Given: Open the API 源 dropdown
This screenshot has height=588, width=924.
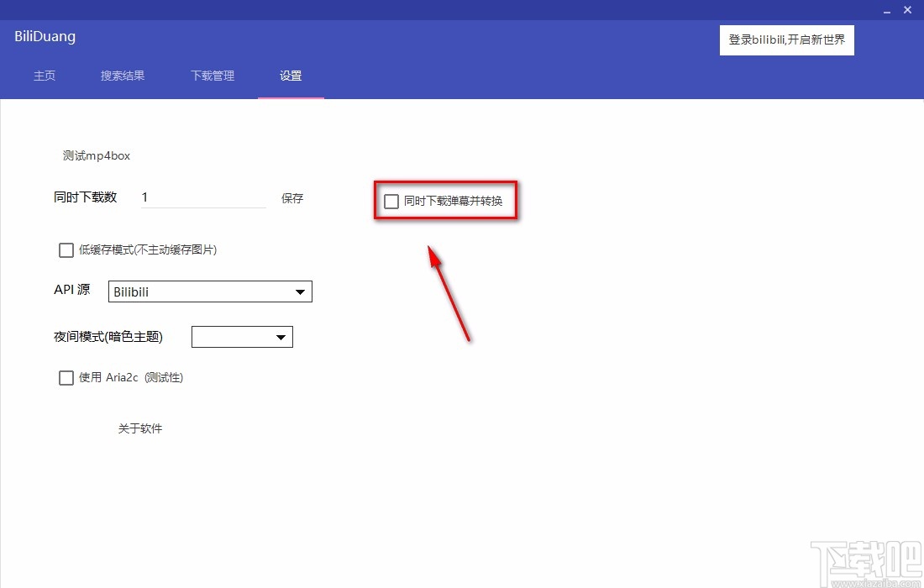Looking at the screenshot, I should click(209, 291).
